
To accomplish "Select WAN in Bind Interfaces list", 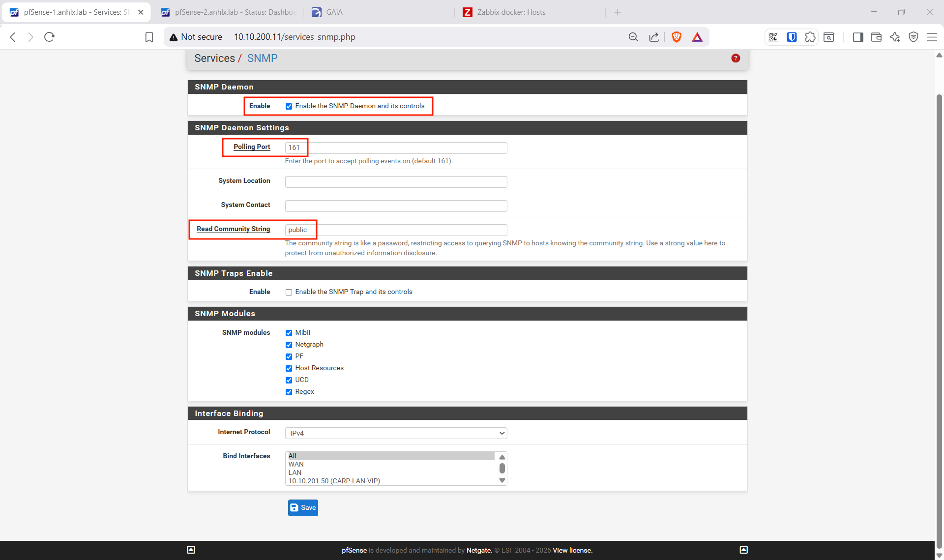I will tap(391, 464).
